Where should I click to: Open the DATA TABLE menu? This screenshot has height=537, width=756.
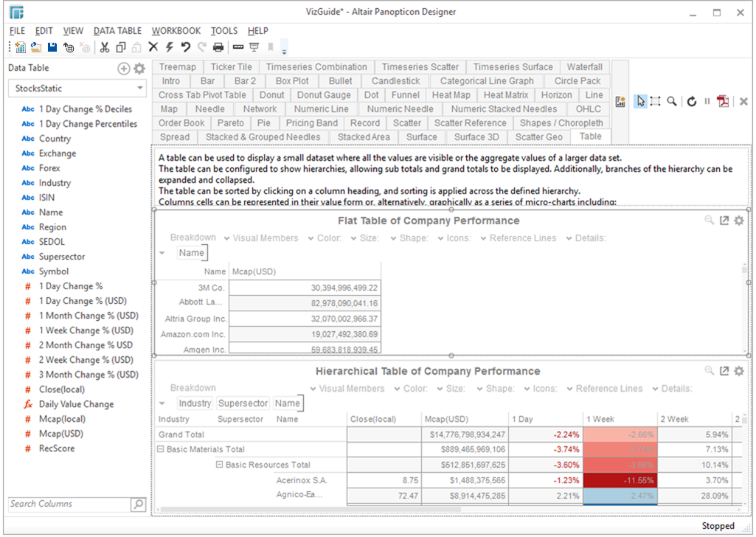pyautogui.click(x=117, y=31)
